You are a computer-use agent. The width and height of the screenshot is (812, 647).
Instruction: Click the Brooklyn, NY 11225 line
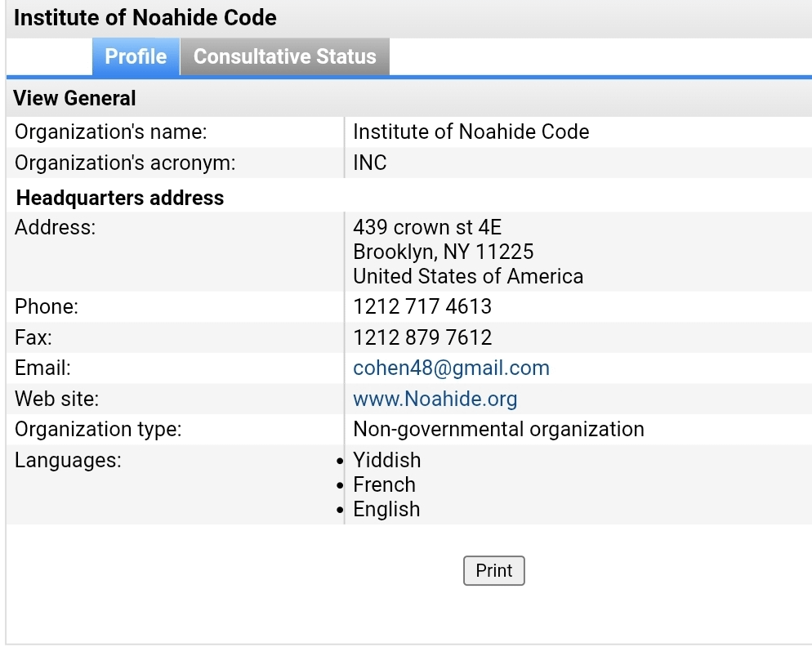click(444, 252)
